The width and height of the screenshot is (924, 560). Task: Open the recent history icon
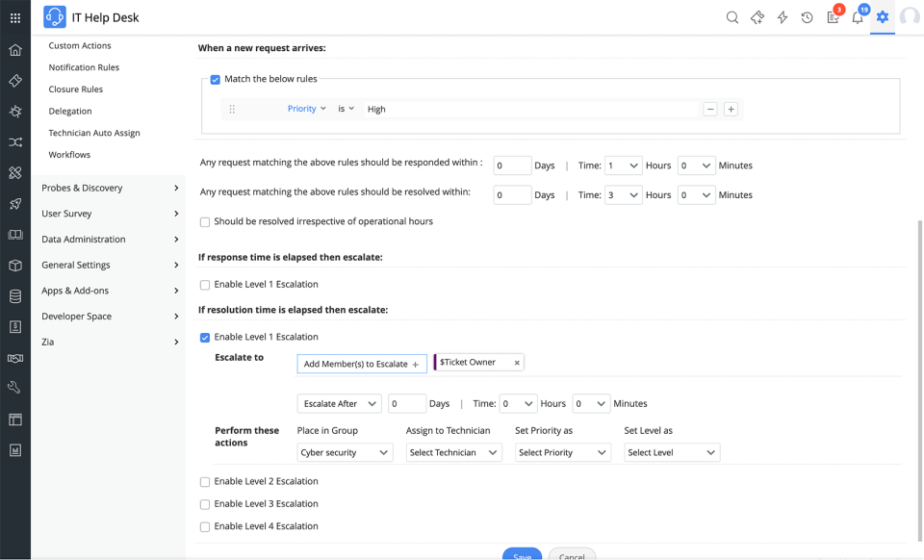pos(807,17)
